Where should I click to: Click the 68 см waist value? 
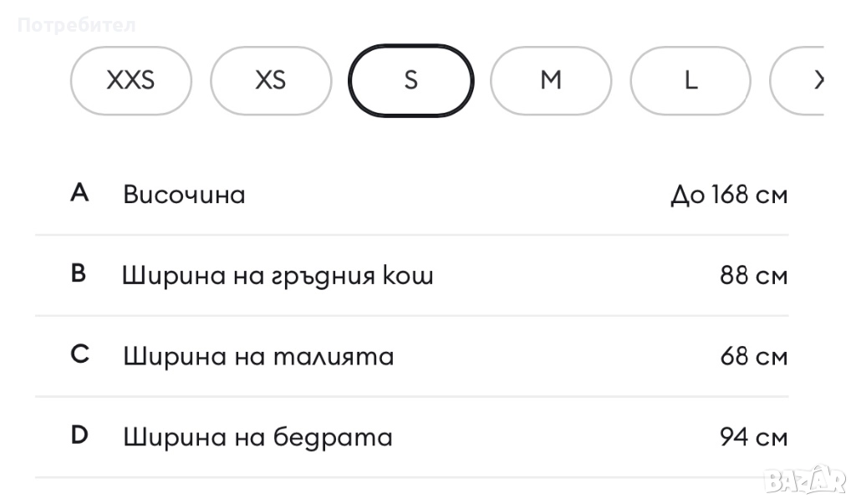(x=753, y=357)
